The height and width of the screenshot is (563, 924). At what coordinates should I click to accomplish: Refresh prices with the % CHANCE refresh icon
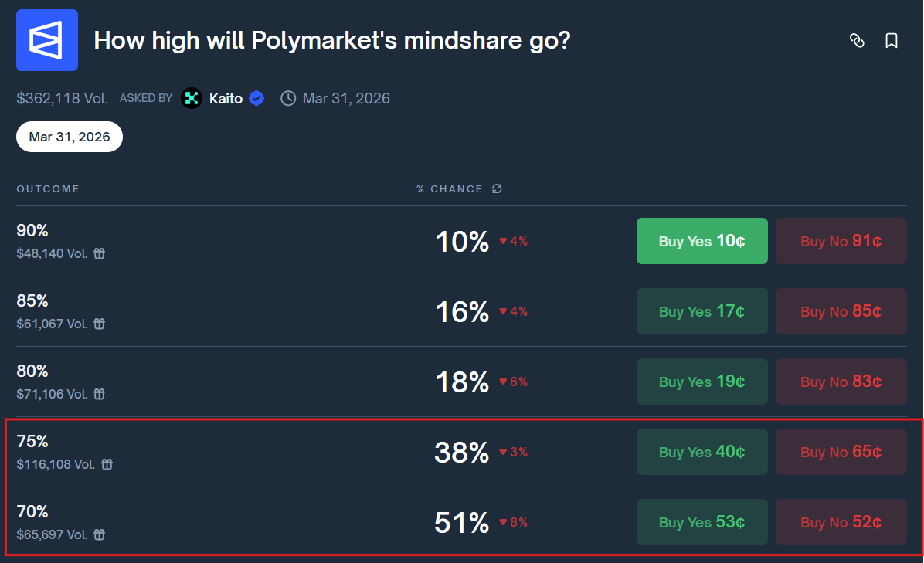pyautogui.click(x=497, y=188)
